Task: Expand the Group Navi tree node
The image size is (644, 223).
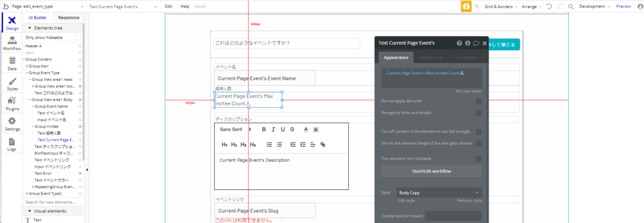Action: (27, 66)
